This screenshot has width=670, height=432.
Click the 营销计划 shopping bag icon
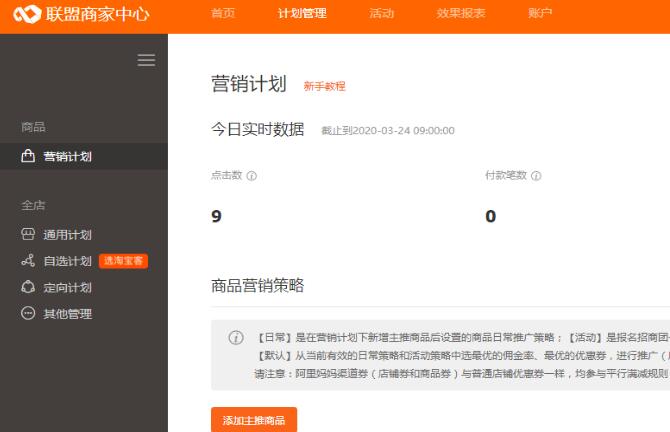click(x=28, y=156)
